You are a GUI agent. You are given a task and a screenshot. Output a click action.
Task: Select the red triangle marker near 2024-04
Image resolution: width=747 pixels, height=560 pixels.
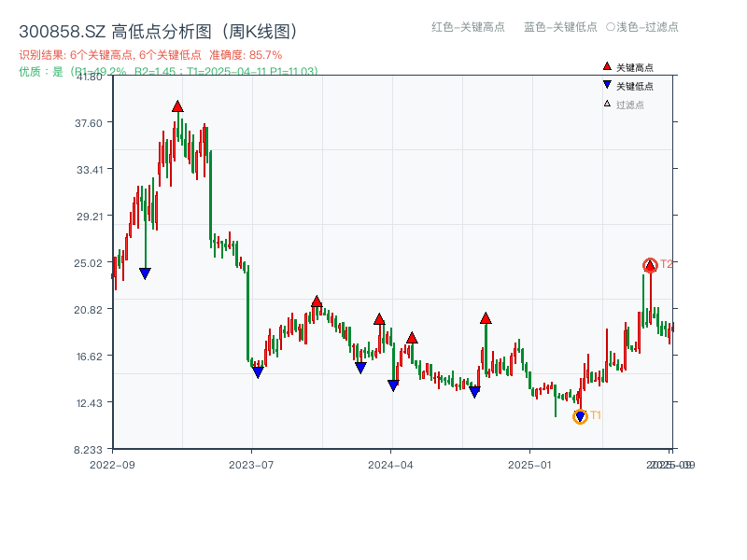pyautogui.click(x=378, y=318)
